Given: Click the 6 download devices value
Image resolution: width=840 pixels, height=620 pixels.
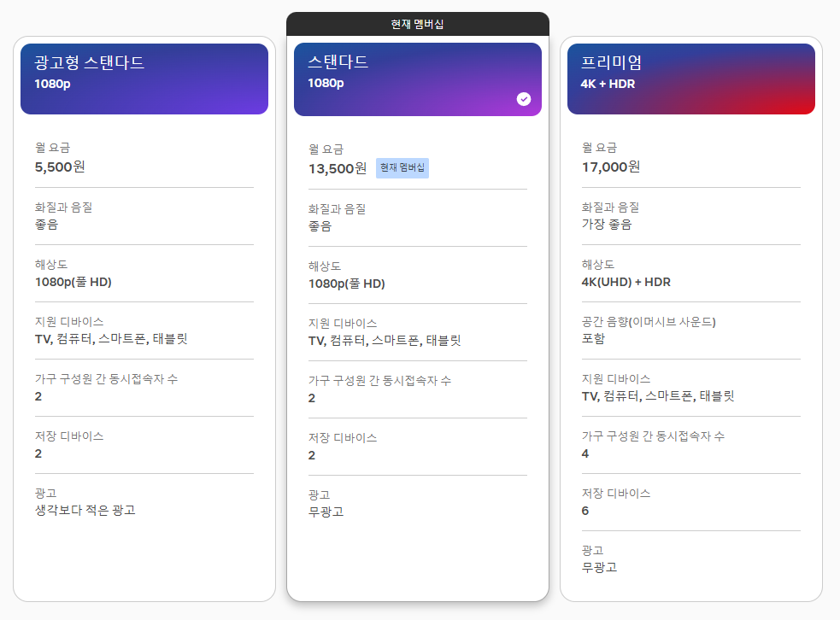Looking at the screenshot, I should click(x=585, y=512).
